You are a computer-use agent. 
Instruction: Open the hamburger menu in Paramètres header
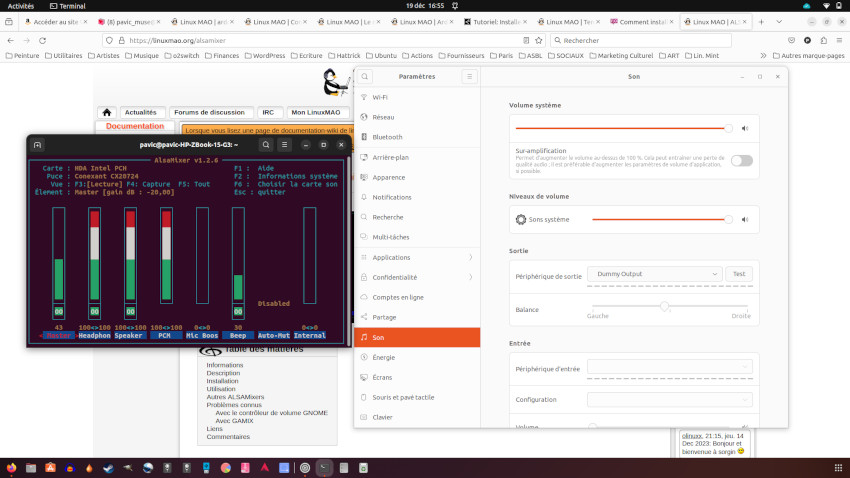[x=469, y=77]
